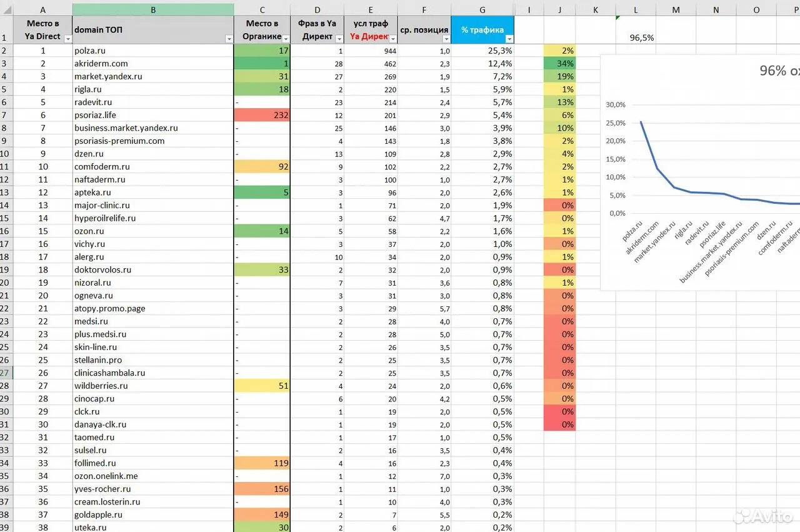The width and height of the screenshot is (800, 532).
Task: Open filter dropdown for 'усл траф Ya Директ'
Action: 392,39
